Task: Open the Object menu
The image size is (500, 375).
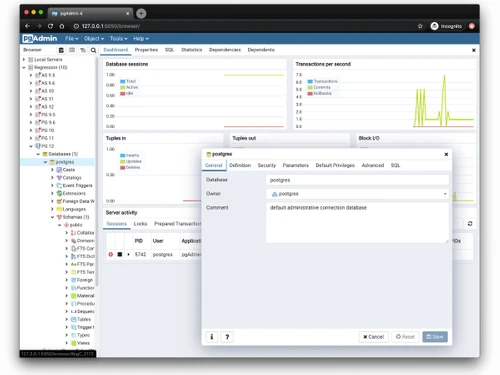Action: 94,39
